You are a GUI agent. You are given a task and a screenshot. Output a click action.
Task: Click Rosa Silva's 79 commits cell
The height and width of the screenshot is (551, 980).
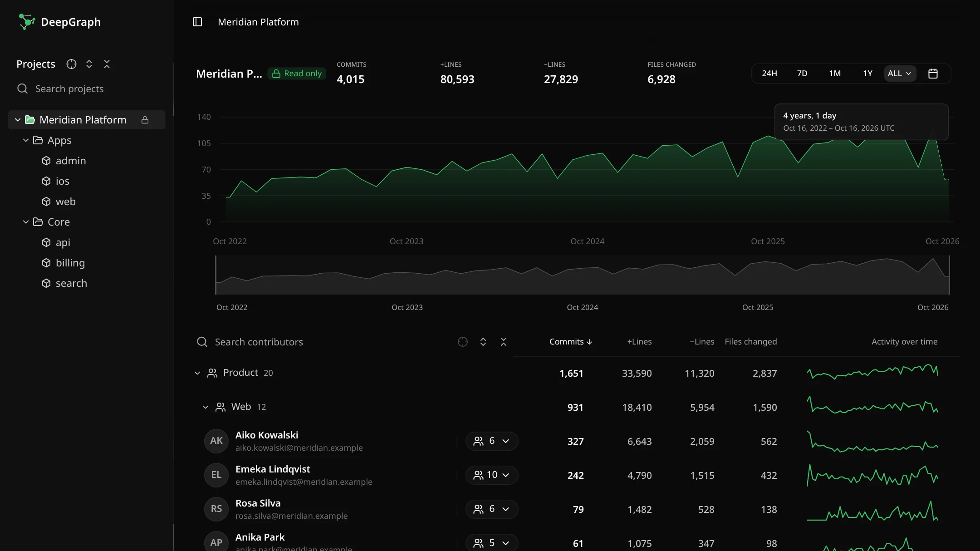[x=578, y=510]
